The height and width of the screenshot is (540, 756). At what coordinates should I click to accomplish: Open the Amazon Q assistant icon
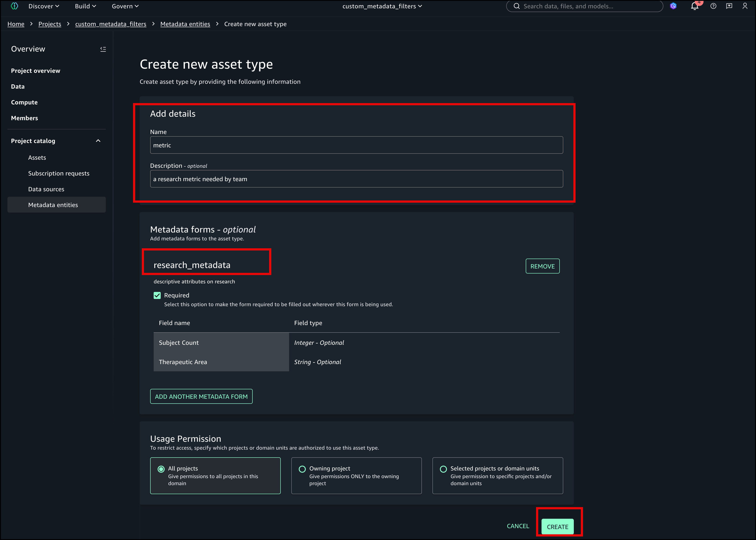click(x=673, y=6)
